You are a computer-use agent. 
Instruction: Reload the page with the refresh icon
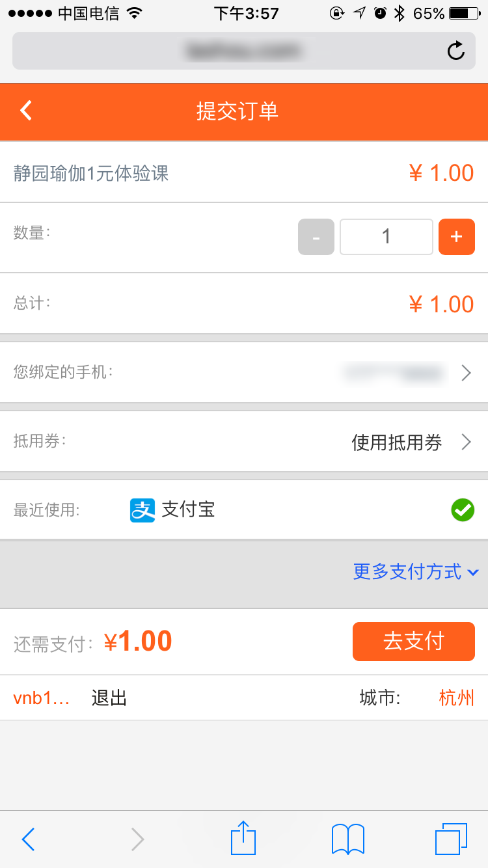coord(456,51)
